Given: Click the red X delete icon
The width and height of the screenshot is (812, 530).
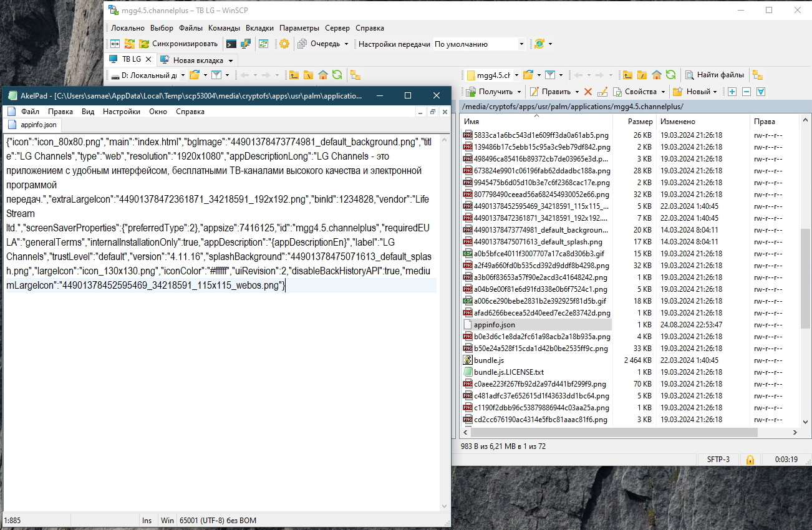Looking at the screenshot, I should [587, 92].
